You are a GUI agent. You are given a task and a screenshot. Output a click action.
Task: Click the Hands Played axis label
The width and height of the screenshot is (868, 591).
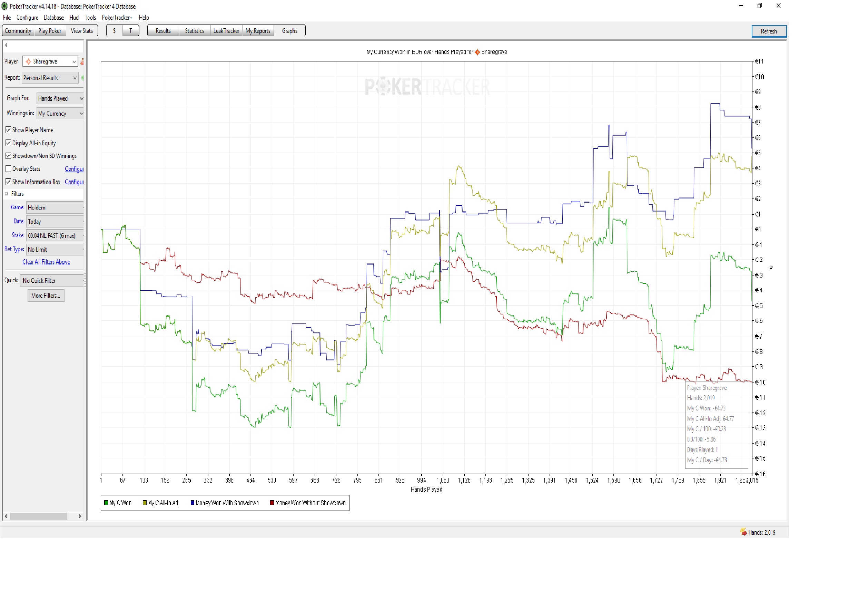pyautogui.click(x=426, y=489)
